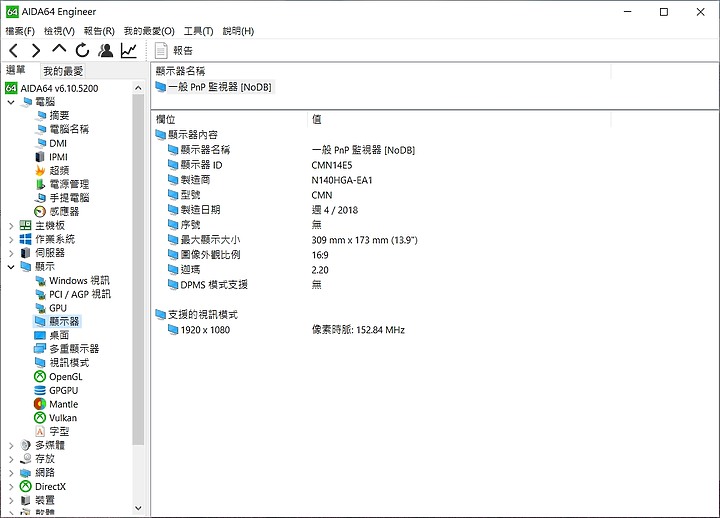Expand the 網路 tree node
720x518 pixels.
[11, 473]
